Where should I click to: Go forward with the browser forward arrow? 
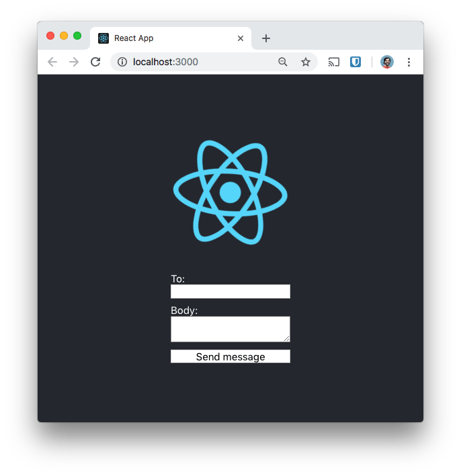(x=74, y=62)
